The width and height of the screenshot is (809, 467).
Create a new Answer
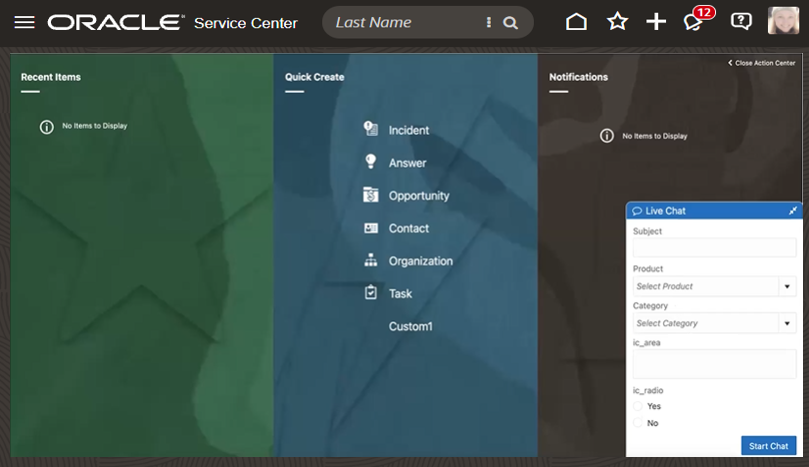coord(408,163)
